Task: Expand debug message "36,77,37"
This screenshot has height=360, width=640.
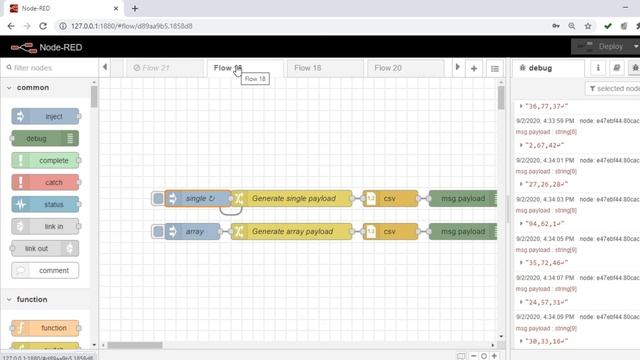Action: 521,106
